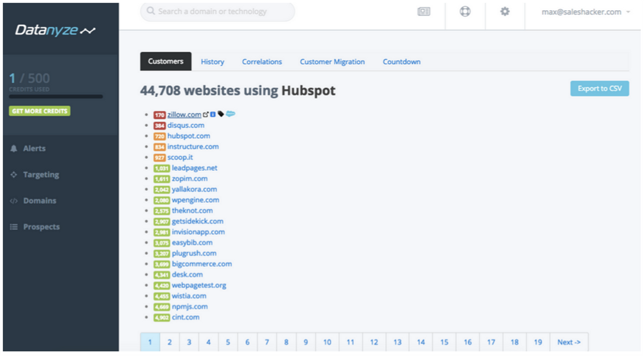Select the Correlations tab
This screenshot has width=644, height=356.
262,62
